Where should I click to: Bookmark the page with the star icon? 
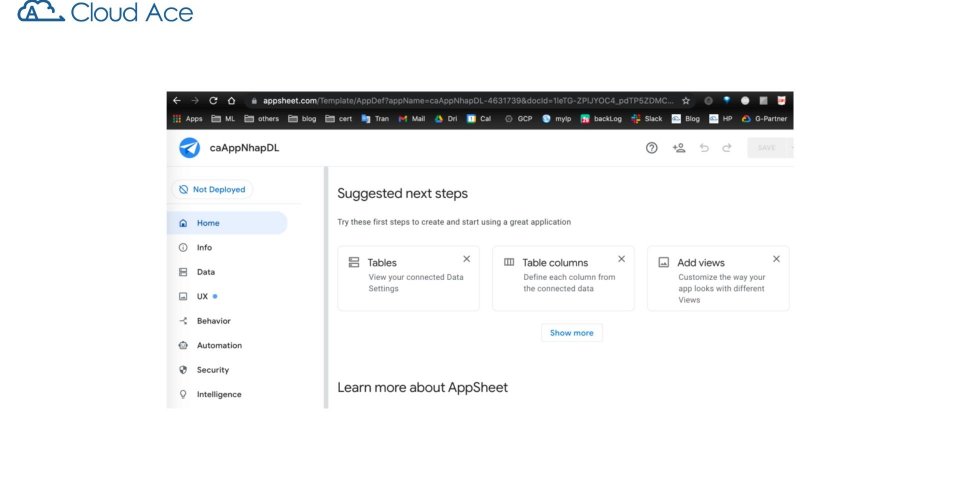[686, 100]
